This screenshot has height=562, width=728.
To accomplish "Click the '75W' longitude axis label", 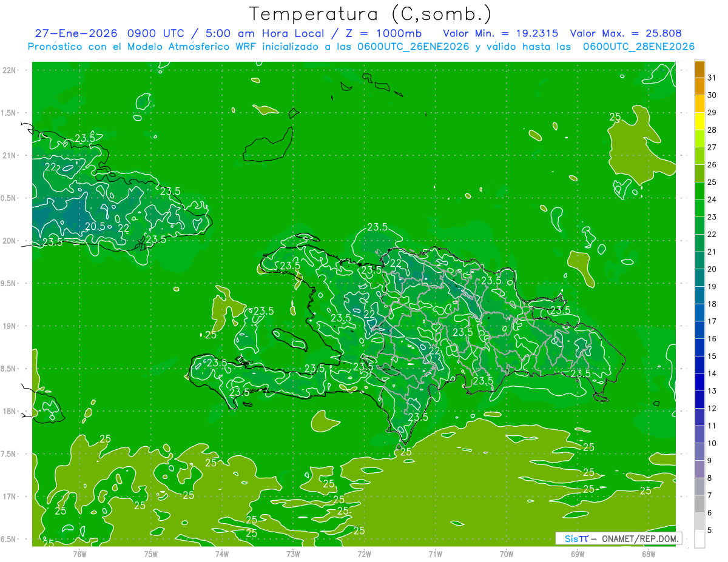I will point(151,554).
